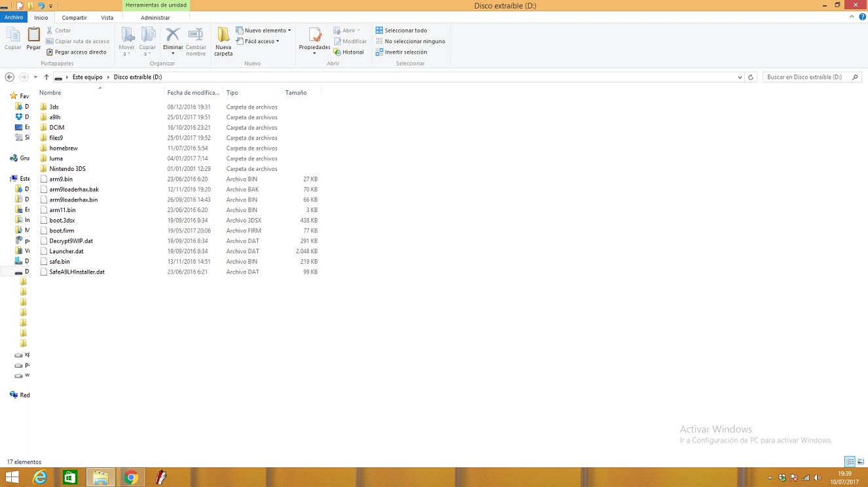
Task: Open the Compartir ribbon tab
Action: 74,18
